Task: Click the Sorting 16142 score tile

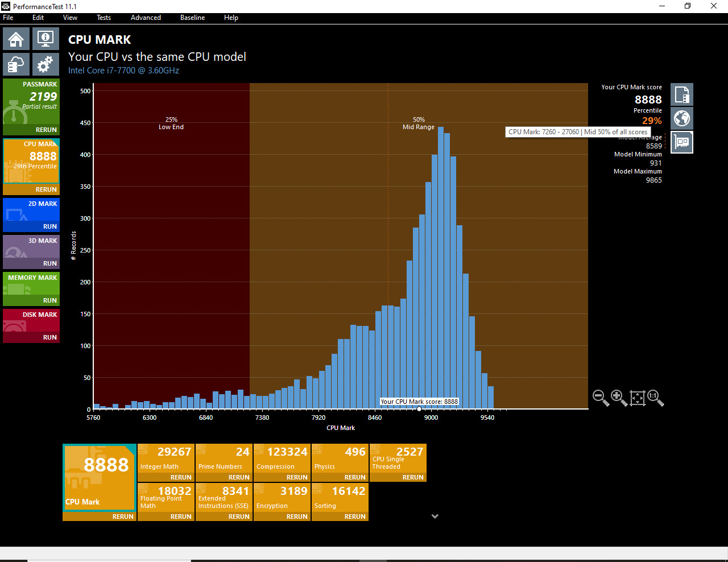Action: pos(340,498)
